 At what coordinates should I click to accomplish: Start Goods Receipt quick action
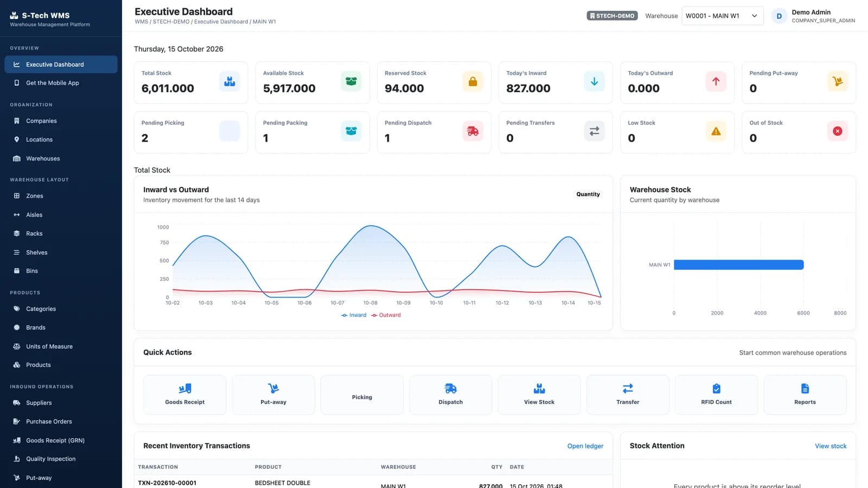coord(185,395)
